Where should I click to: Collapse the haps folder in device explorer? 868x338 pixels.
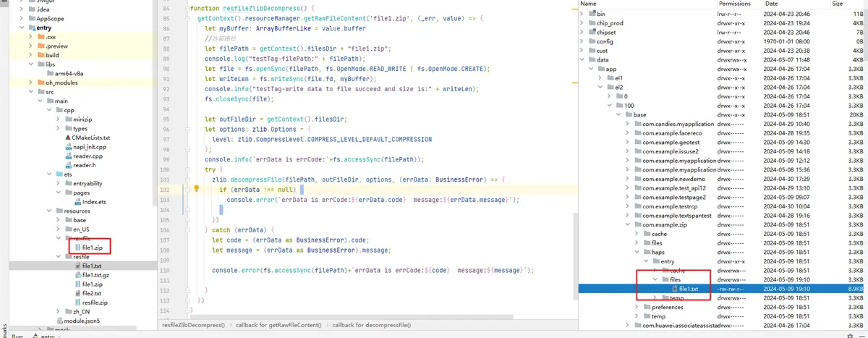[637, 252]
